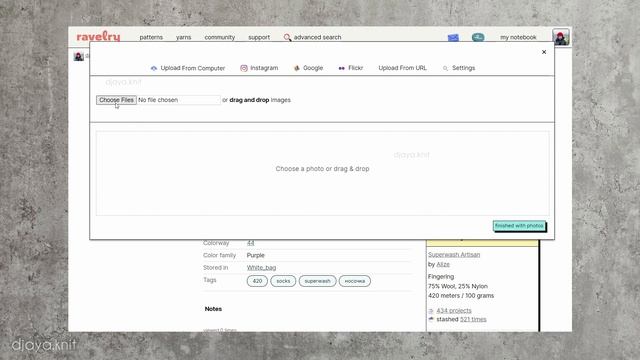Open the support menu

[x=259, y=37]
